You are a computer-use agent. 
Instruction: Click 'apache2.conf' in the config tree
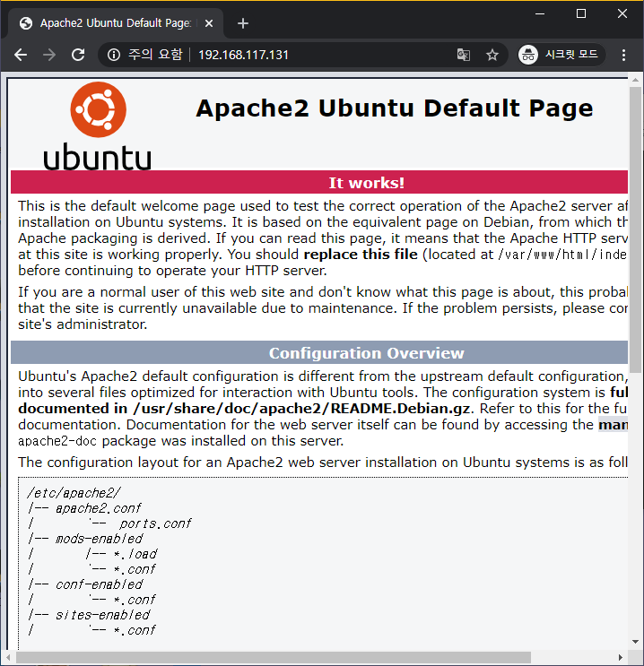click(x=98, y=508)
